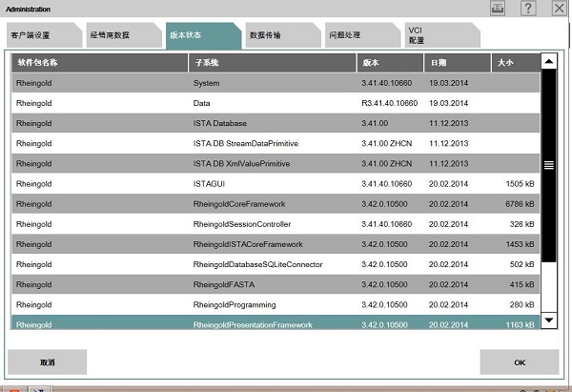Select the ISTA Database row
This screenshot has height=392, width=572.
coord(276,123)
